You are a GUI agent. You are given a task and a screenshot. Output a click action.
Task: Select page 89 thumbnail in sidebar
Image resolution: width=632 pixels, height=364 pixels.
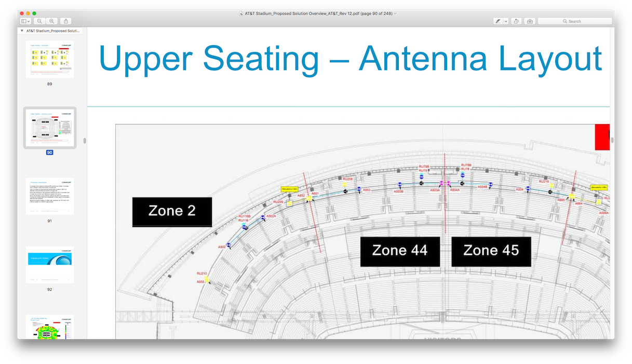(x=50, y=60)
